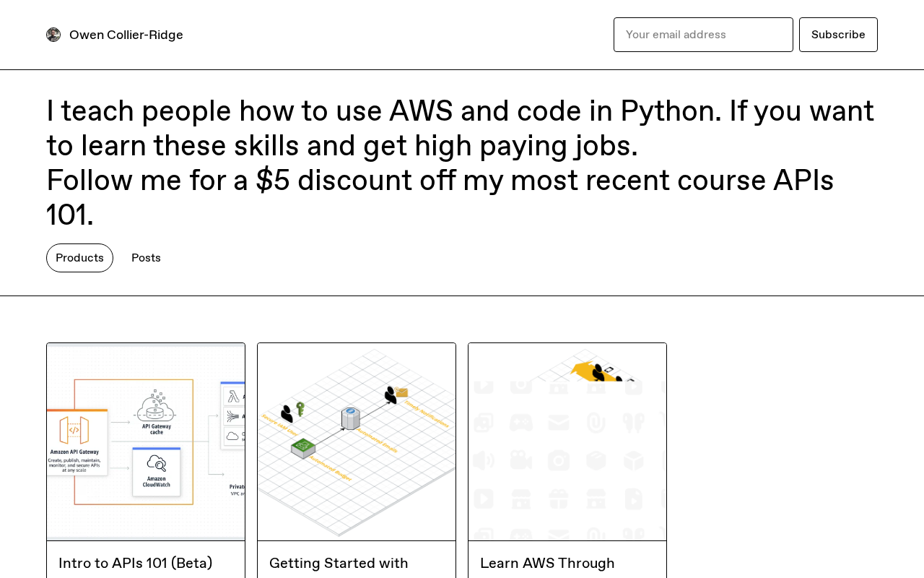The image size is (924, 578).
Task: Click the orange envelope notification icon
Action: pyautogui.click(x=402, y=392)
